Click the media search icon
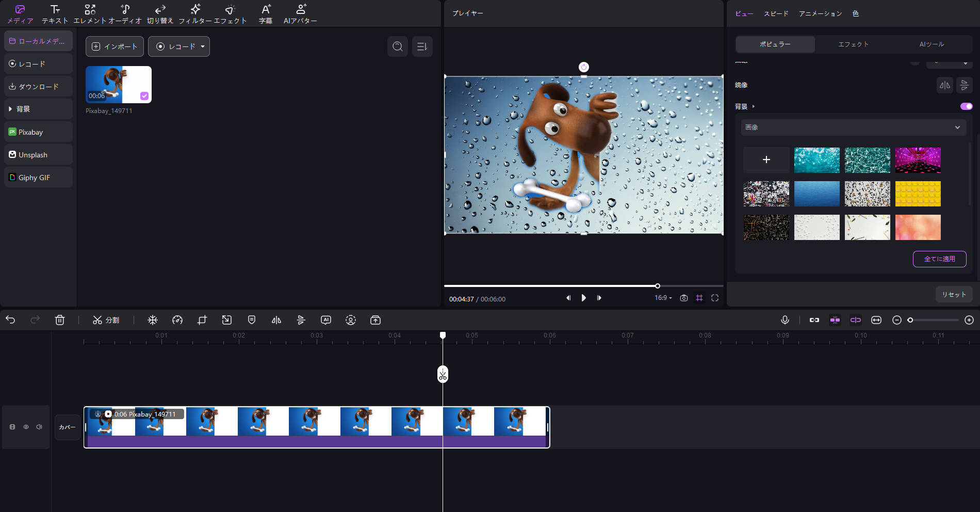 coord(398,46)
